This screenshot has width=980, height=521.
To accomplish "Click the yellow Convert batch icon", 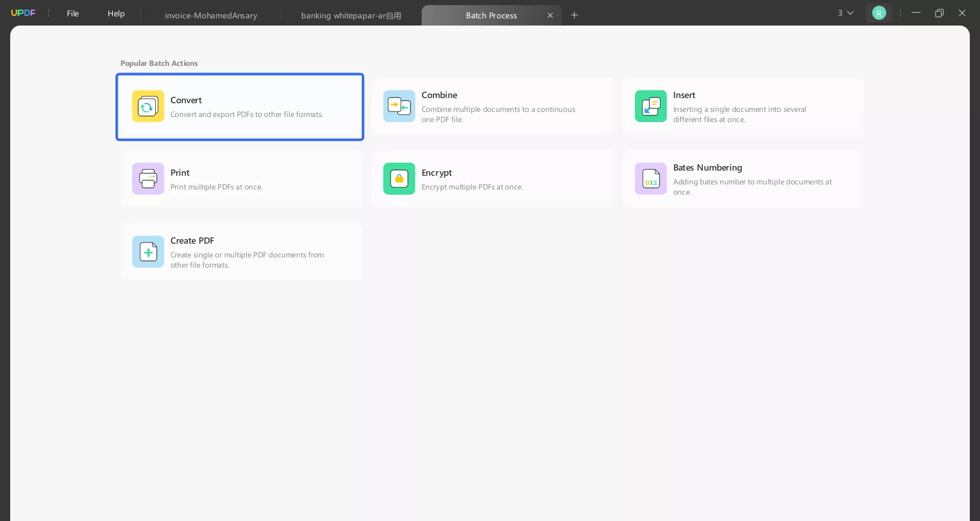I will click(x=148, y=106).
